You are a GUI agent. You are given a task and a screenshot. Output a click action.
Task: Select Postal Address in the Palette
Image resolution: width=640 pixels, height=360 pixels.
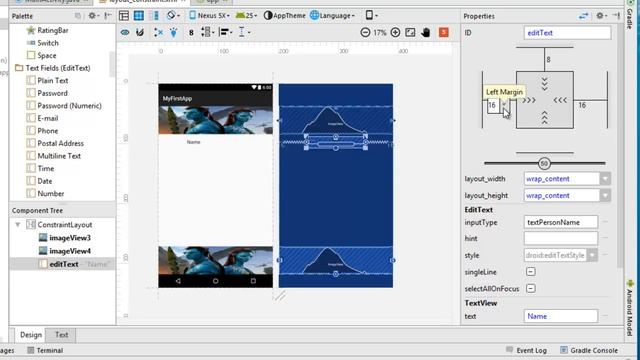click(x=60, y=143)
